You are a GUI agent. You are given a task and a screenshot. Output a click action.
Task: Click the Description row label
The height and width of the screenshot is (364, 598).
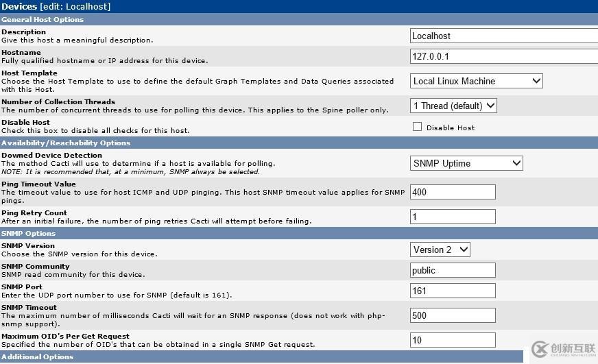(23, 32)
